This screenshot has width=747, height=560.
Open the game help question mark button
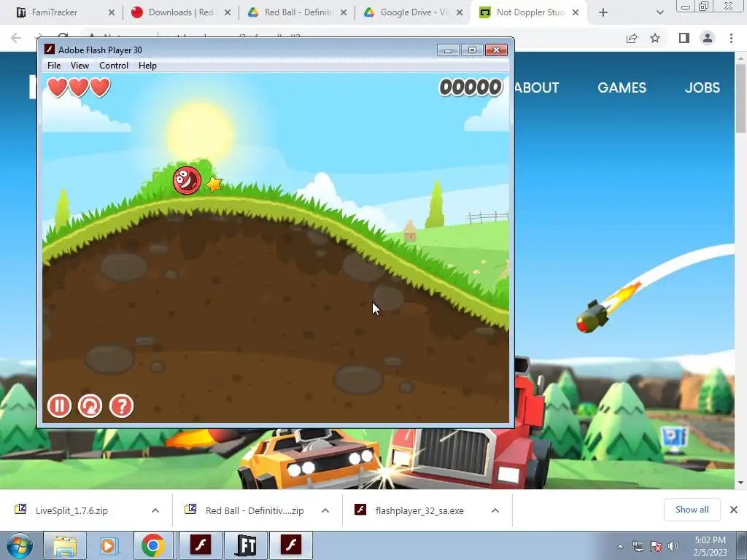pyautogui.click(x=122, y=406)
